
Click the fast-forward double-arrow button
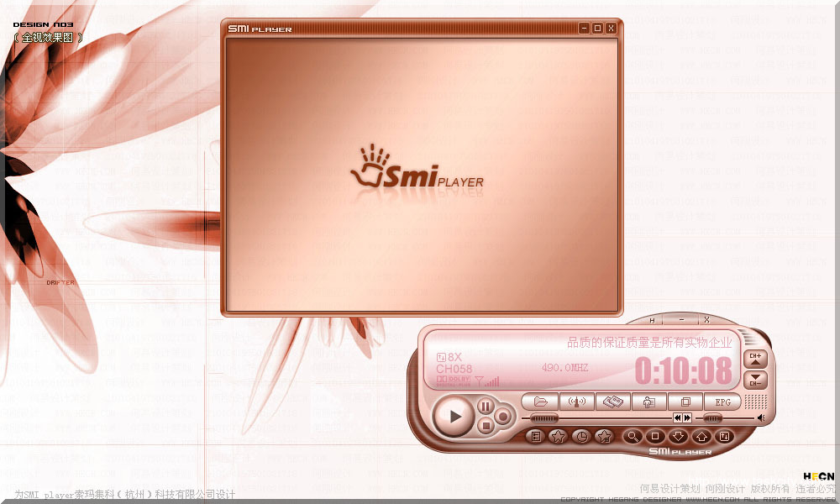tap(687, 417)
